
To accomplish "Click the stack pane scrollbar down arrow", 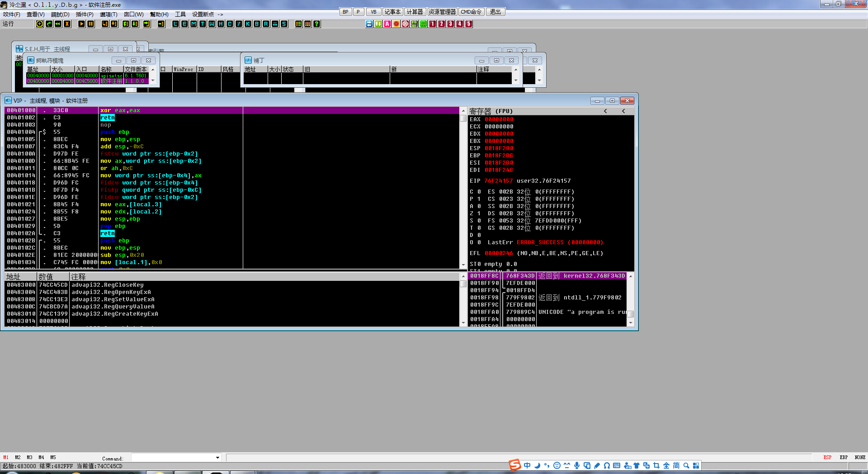I will pyautogui.click(x=631, y=322).
